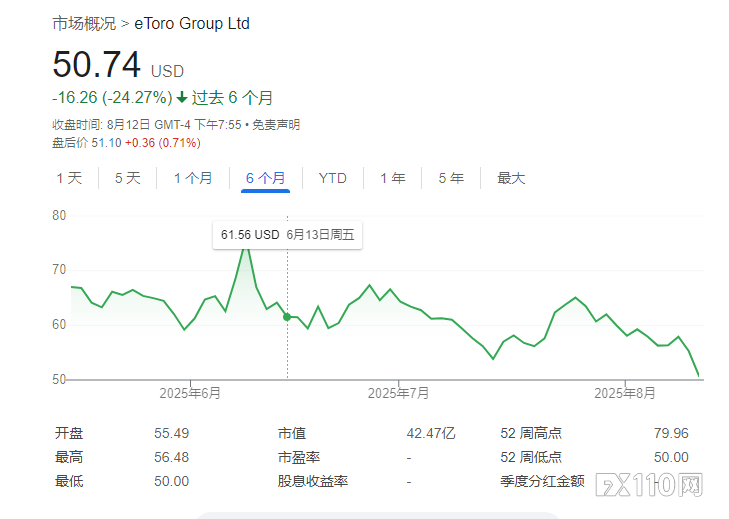This screenshot has width=729, height=519.
Task: Click the USD currency label
Action: pyautogui.click(x=167, y=72)
